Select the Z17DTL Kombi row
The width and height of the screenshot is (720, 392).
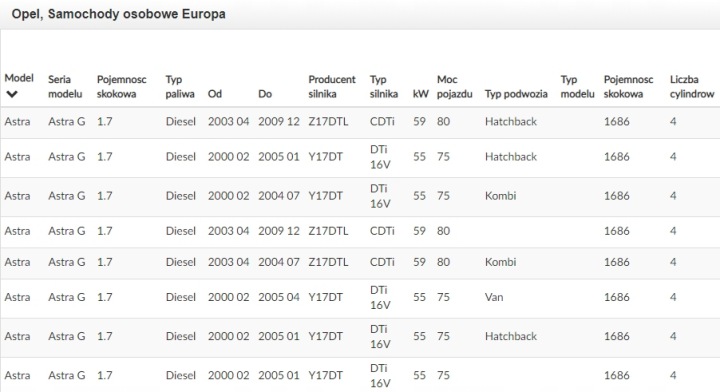pos(360,262)
